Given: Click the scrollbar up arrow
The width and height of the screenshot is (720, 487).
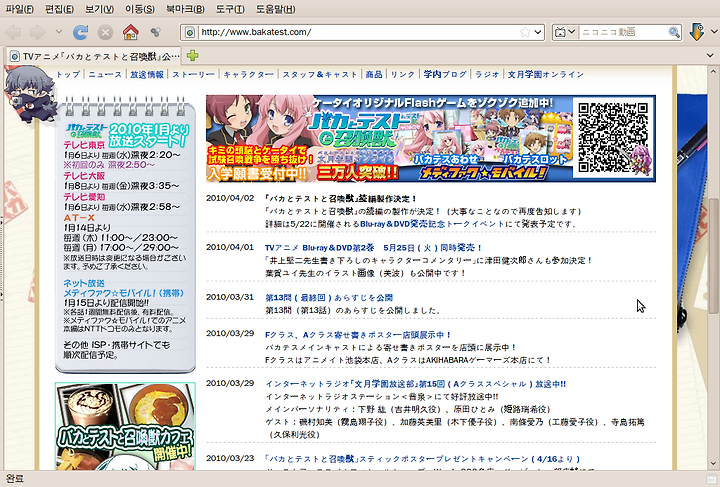Looking at the screenshot, I should [x=713, y=72].
